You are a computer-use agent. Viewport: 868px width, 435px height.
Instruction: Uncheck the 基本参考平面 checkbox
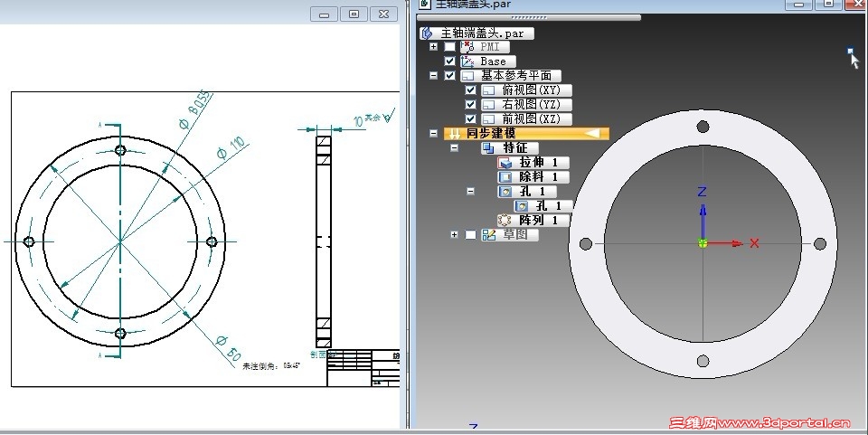pyautogui.click(x=450, y=75)
